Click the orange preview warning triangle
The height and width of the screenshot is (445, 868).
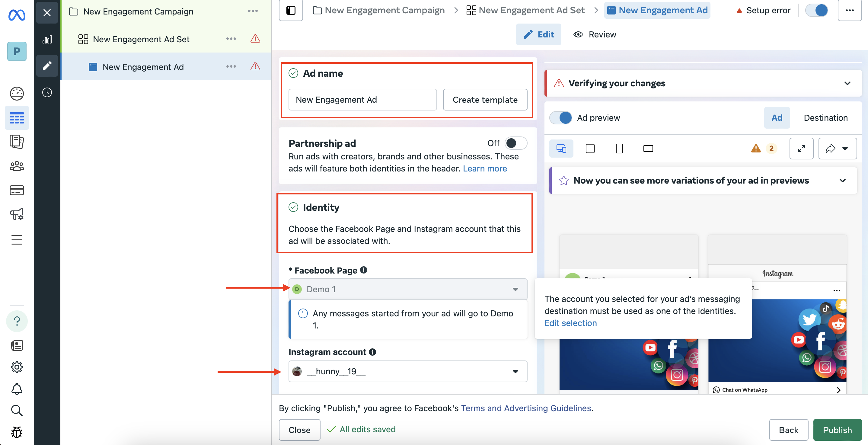756,148
